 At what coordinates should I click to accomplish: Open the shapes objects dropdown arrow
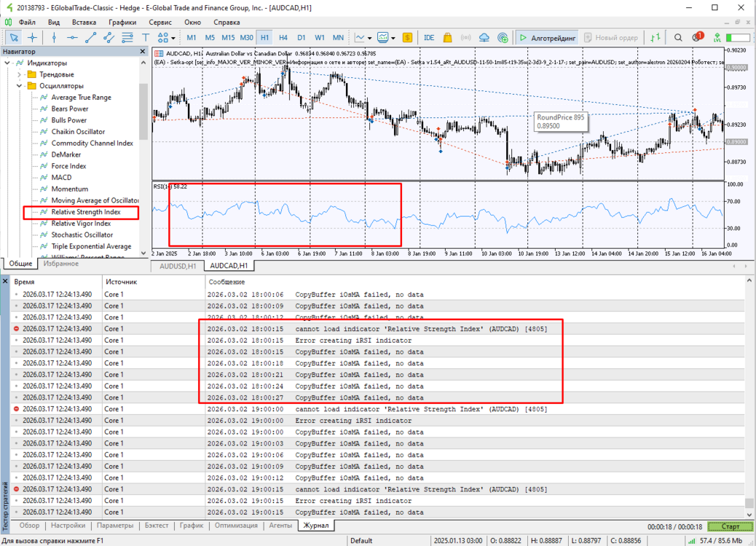(173, 38)
